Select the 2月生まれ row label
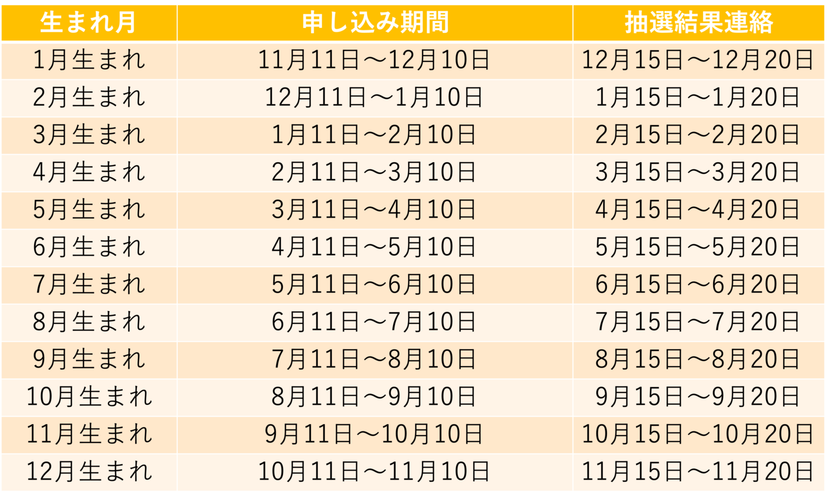Screen dimensions: 828x504 pyautogui.click(x=89, y=98)
